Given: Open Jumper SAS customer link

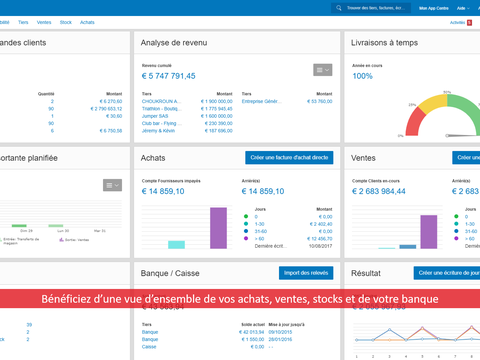Looking at the screenshot, I should [155, 116].
